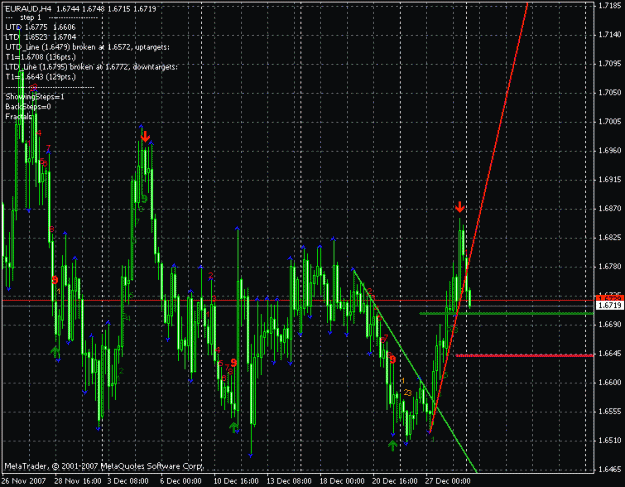Click the 1.6600 price axis label
Viewport: 625px width, 487px height.
610,382
